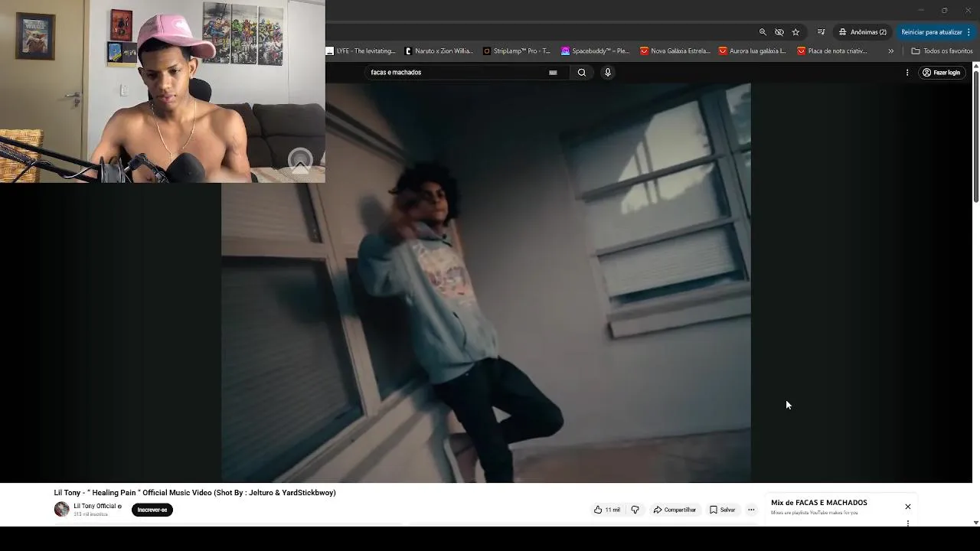Image resolution: width=980 pixels, height=551 pixels.
Task: Open the on-screen keyboard icon in search box
Action: [553, 73]
